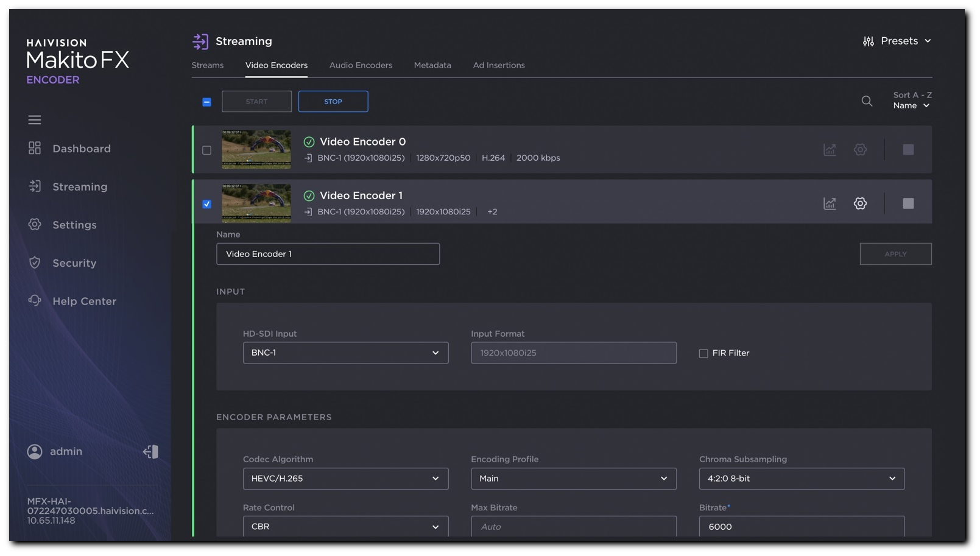The image size is (980, 556).
Task: Open the Metadata tab
Action: point(432,65)
